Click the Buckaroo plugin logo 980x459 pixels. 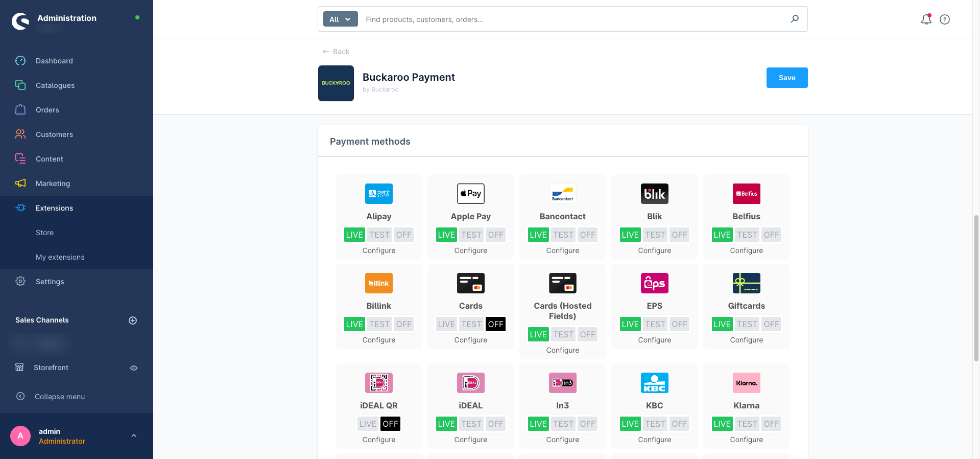click(336, 83)
